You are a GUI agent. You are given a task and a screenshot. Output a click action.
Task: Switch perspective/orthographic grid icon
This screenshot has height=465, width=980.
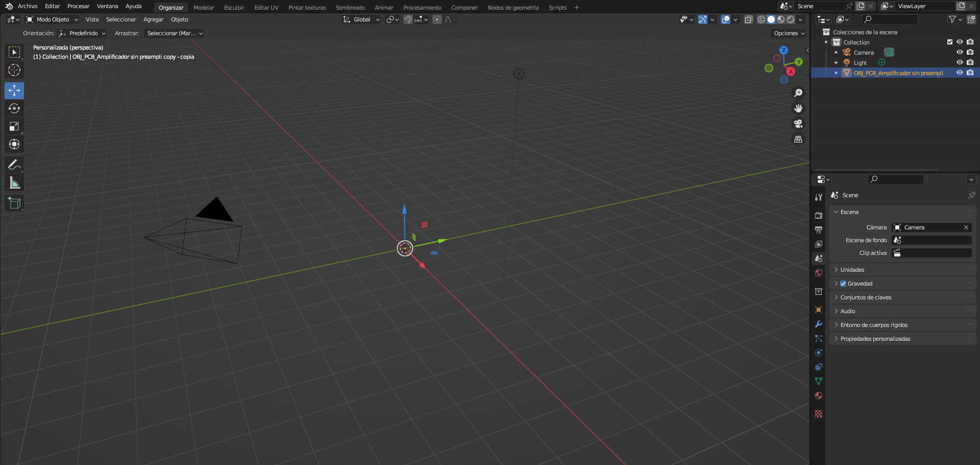pos(798,139)
